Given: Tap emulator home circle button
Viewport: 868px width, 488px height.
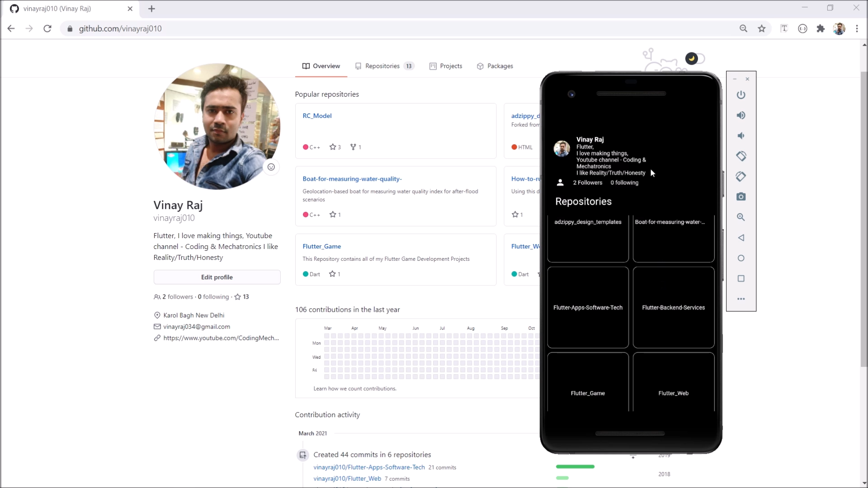Looking at the screenshot, I should pos(741,258).
